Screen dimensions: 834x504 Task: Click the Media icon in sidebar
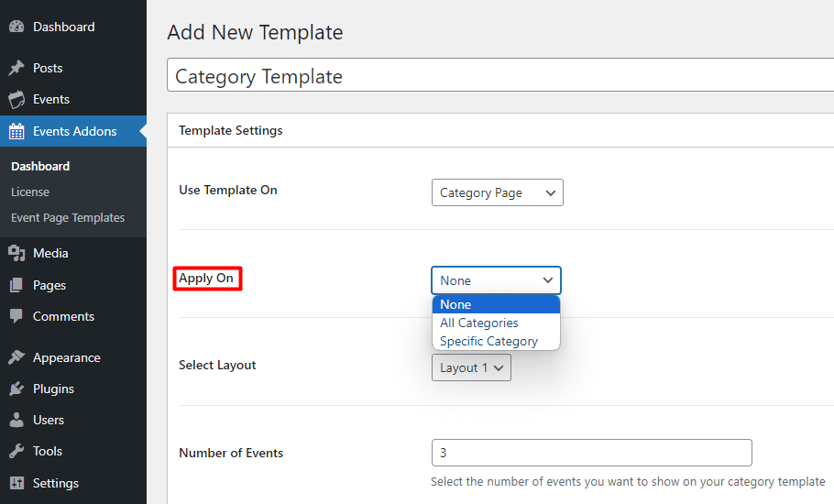coord(16,254)
